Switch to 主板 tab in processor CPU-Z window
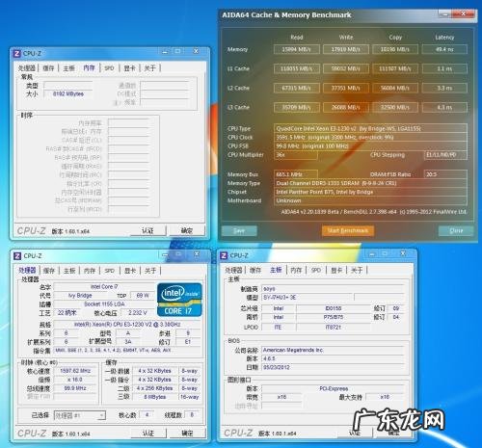This screenshot has height=448, width=482. (x=69, y=271)
